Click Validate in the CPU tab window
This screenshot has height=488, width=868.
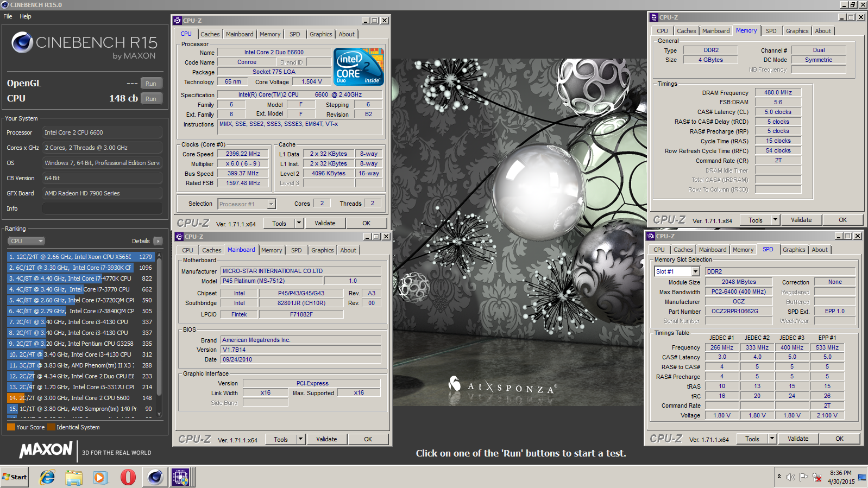coord(325,223)
